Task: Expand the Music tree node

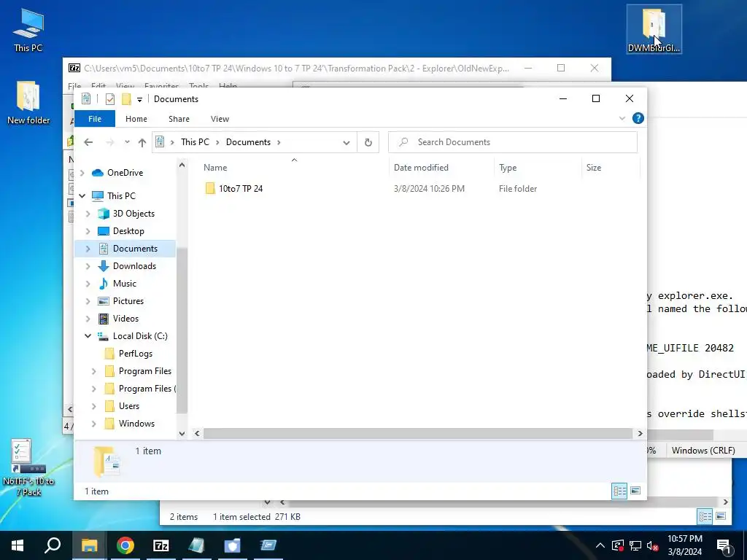Action: pos(88,284)
